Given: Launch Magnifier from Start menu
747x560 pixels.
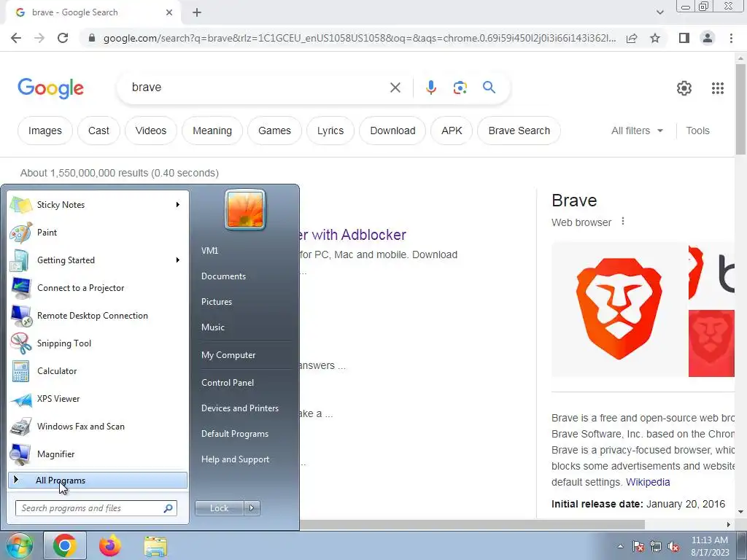Looking at the screenshot, I should 98,454.
